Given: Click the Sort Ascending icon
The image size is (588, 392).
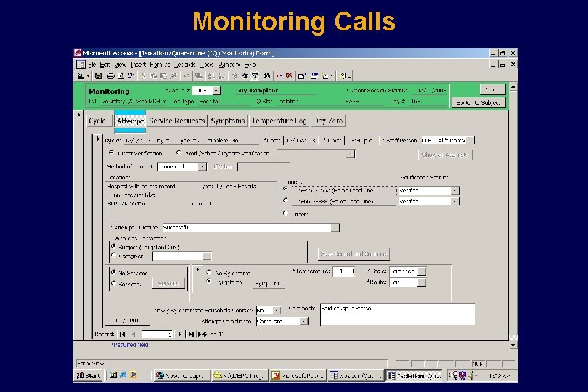Looking at the screenshot, I should pyautogui.click(x=211, y=76).
